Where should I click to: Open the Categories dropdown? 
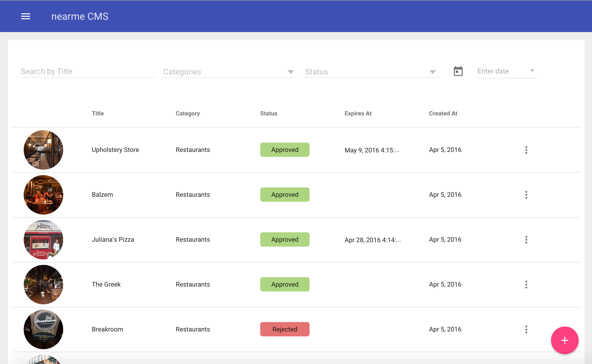click(x=230, y=72)
